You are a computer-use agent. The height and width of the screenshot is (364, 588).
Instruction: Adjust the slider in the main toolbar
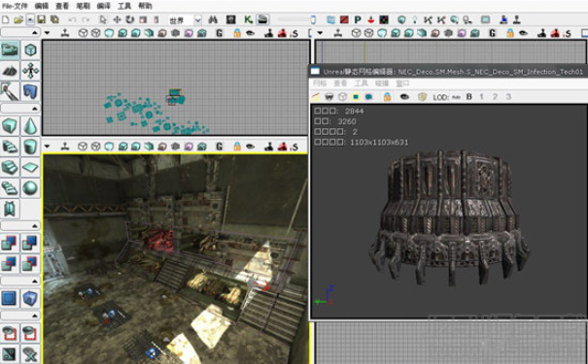[296, 19]
